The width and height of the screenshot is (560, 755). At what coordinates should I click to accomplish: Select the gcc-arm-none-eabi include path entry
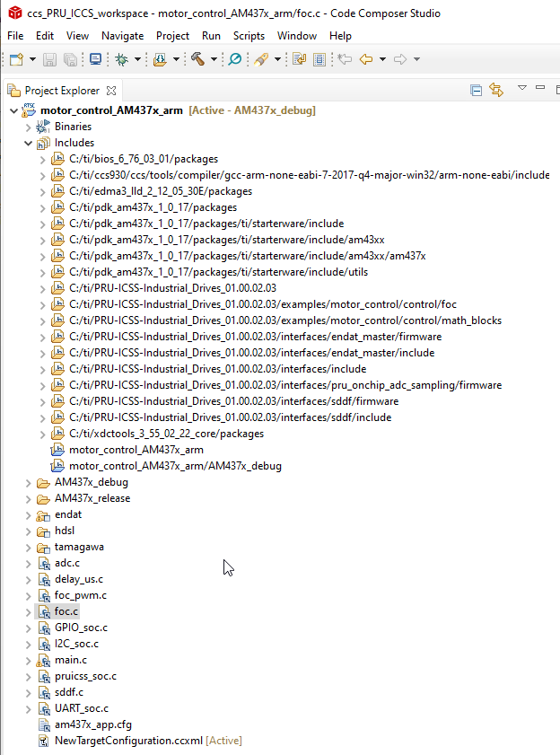pyautogui.click(x=309, y=175)
